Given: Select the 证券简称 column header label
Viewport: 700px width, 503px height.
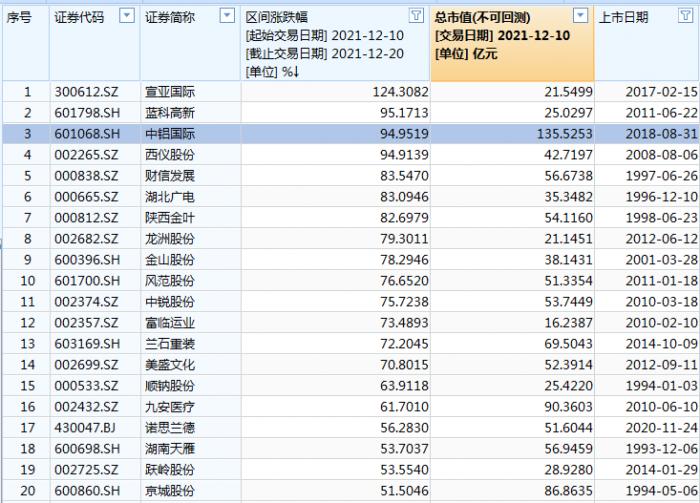Looking at the screenshot, I should (x=170, y=18).
